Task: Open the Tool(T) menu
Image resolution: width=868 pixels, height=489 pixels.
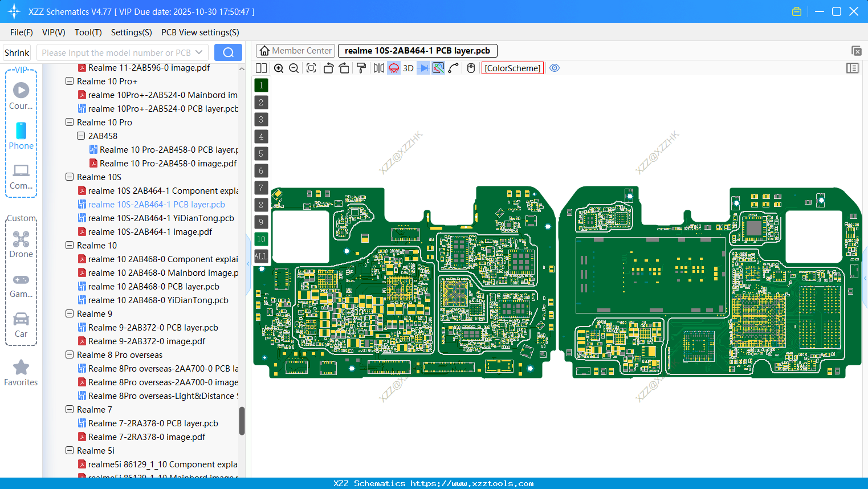Action: (88, 32)
